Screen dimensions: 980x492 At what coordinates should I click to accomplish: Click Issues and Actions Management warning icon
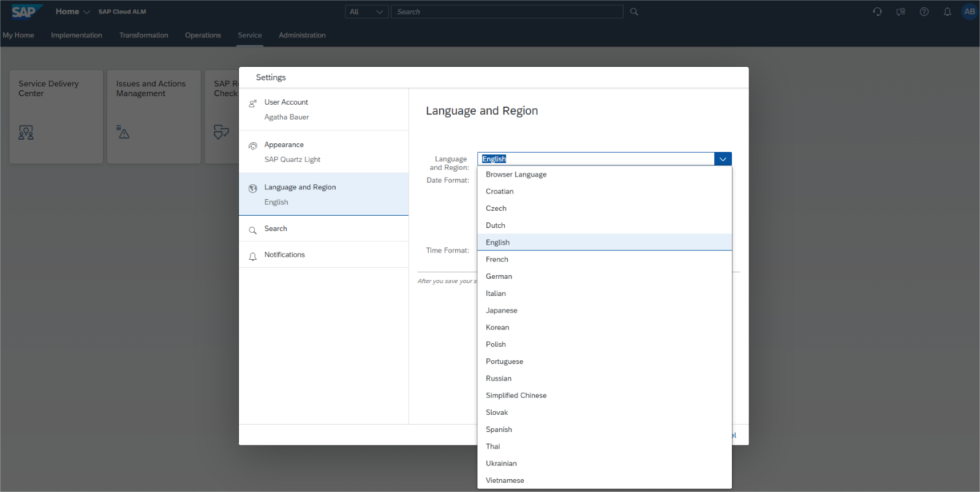click(123, 132)
